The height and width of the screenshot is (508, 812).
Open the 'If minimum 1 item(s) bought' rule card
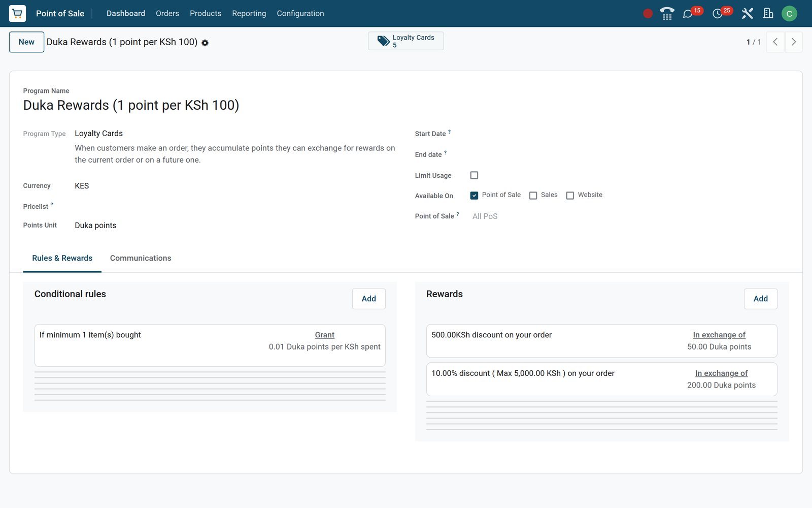[x=210, y=345]
